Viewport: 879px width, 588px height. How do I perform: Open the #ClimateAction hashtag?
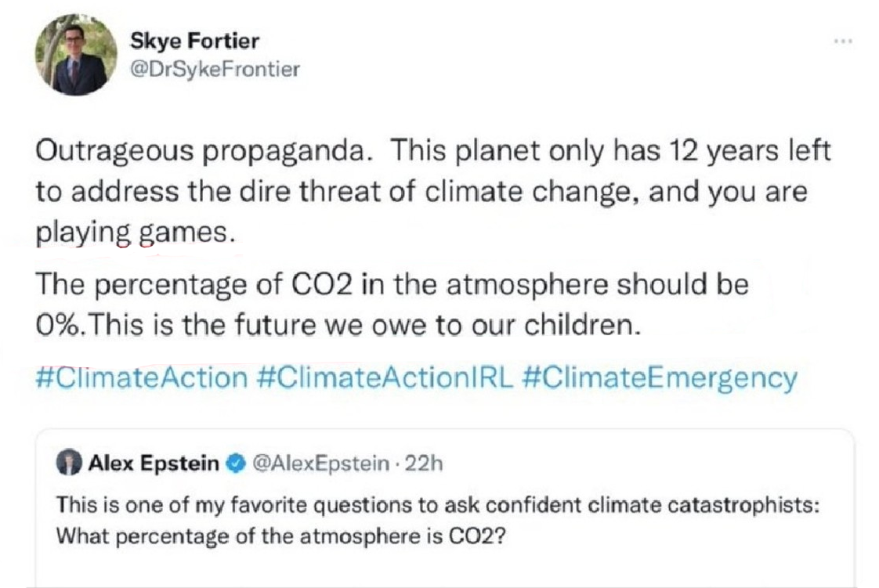142,378
